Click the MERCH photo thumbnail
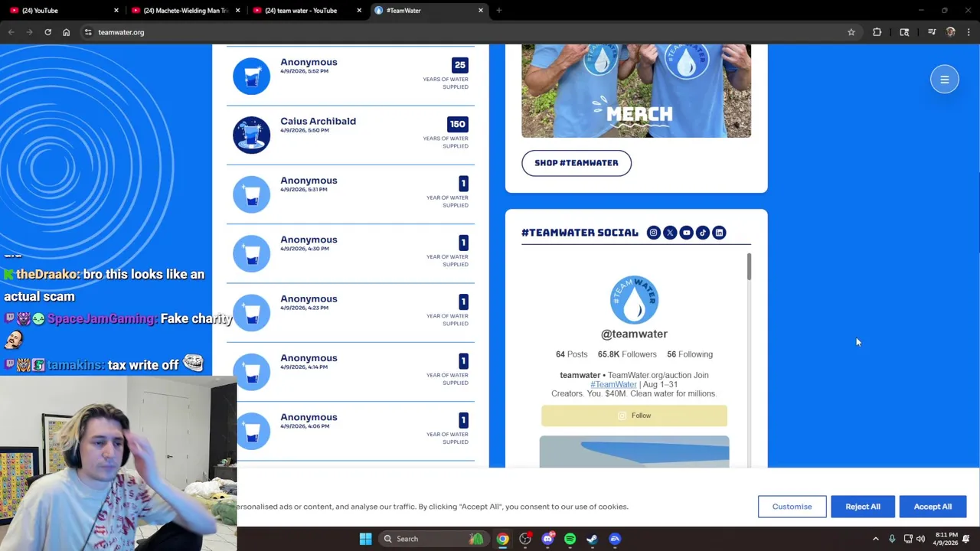Screen dimensions: 980x551 636,90
